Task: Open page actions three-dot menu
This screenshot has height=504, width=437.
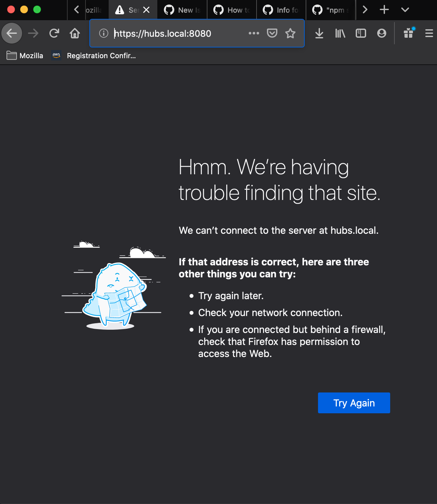Action: click(x=254, y=33)
